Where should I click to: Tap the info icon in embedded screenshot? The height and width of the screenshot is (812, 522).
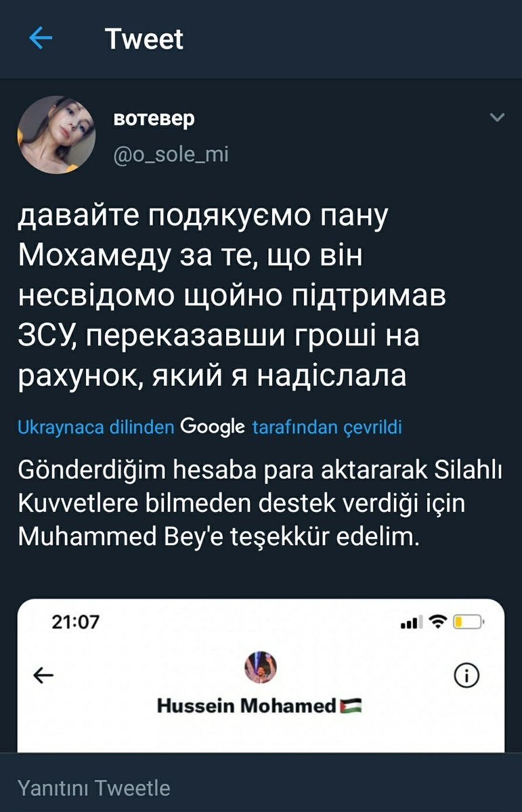coord(467,675)
